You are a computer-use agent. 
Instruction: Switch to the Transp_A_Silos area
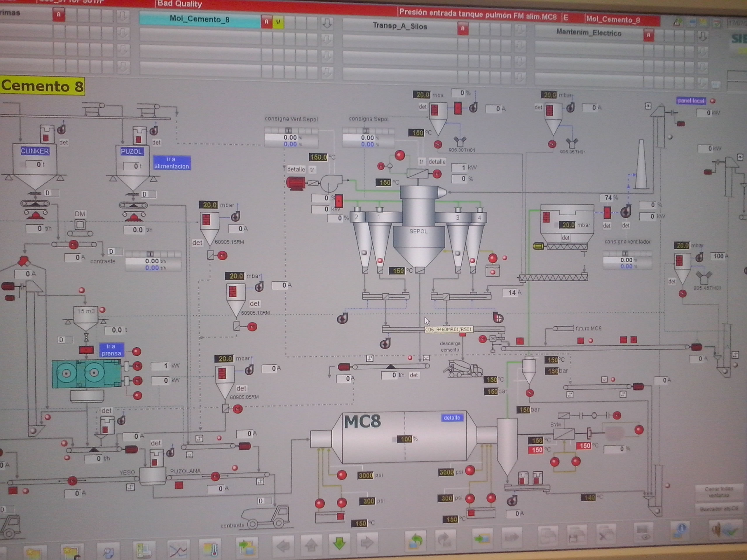[x=399, y=26]
